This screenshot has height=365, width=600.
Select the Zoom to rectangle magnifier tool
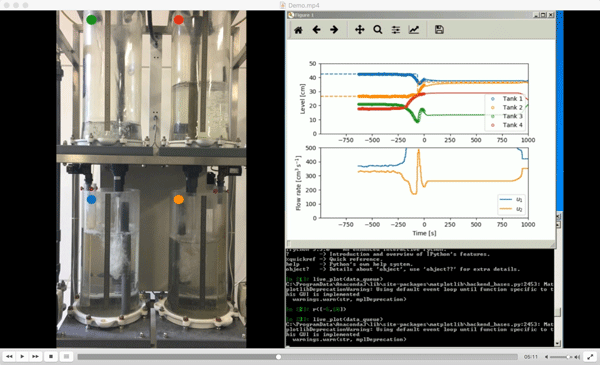(x=377, y=30)
